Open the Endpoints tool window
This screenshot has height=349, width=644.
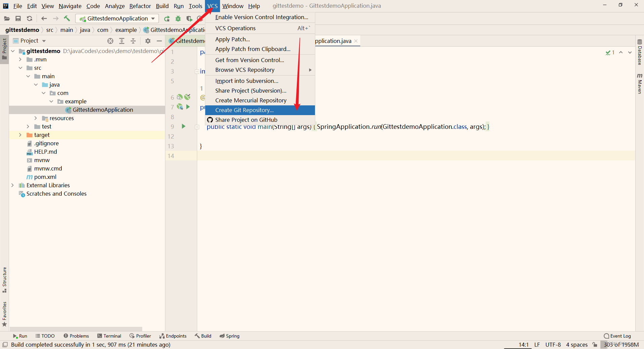pos(173,336)
